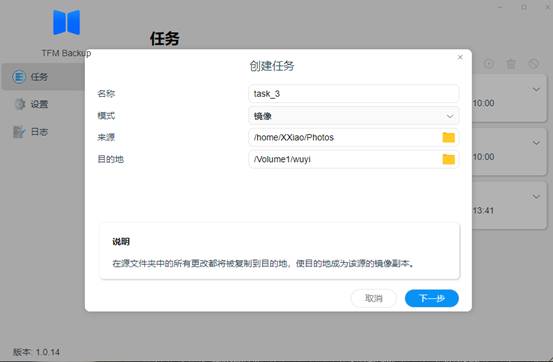The height and width of the screenshot is (362, 553).
Task: Click the trash delete icon in toolbar
Action: 511,64
